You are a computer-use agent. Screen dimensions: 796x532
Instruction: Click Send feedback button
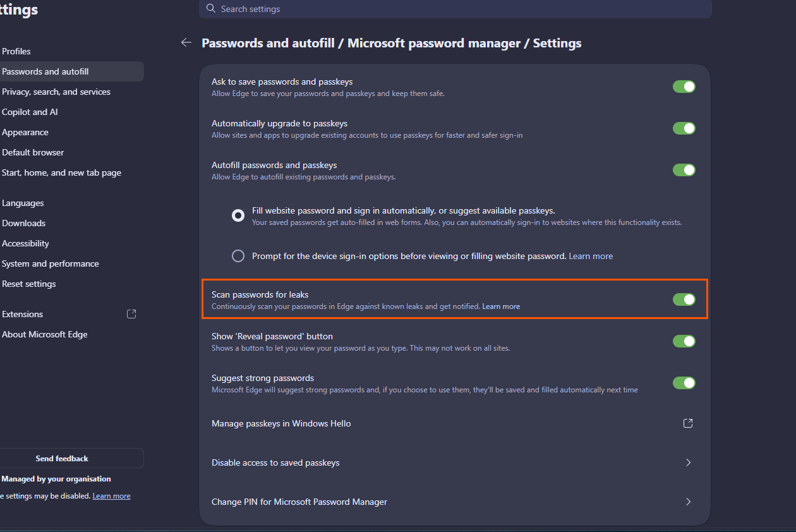pyautogui.click(x=71, y=458)
